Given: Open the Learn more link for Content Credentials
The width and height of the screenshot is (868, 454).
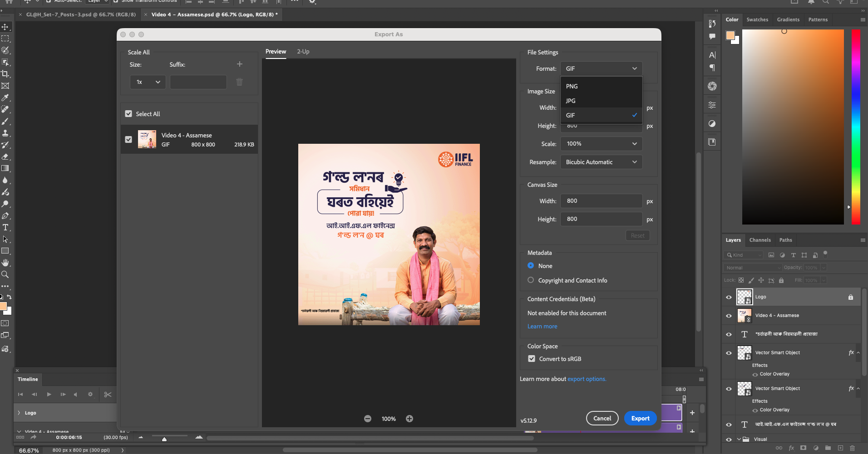Looking at the screenshot, I should 542,326.
